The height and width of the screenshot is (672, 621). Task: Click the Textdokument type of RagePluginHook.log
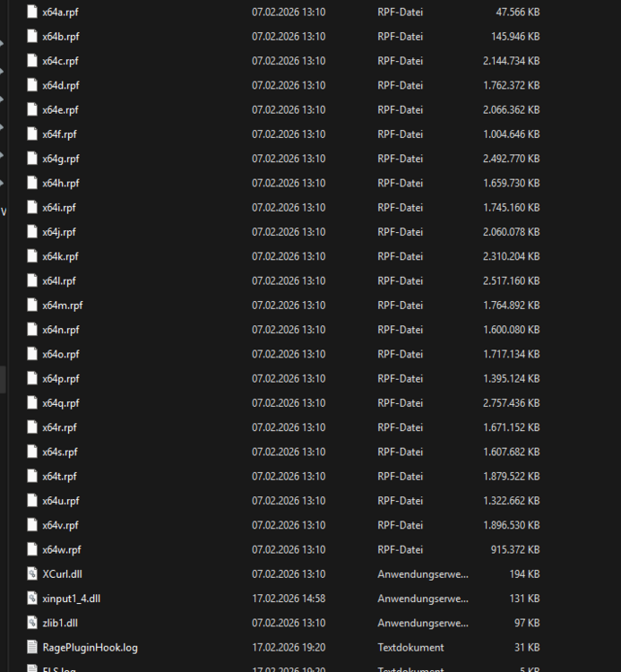point(410,647)
